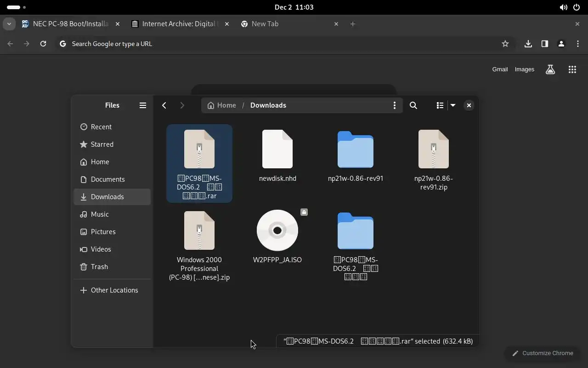
Task: Toggle Chrome side panel
Action: coord(545,44)
